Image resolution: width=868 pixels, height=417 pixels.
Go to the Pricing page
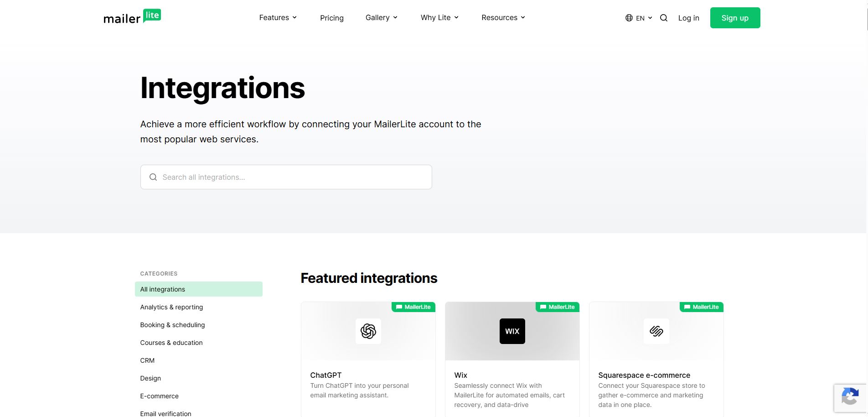tap(332, 18)
